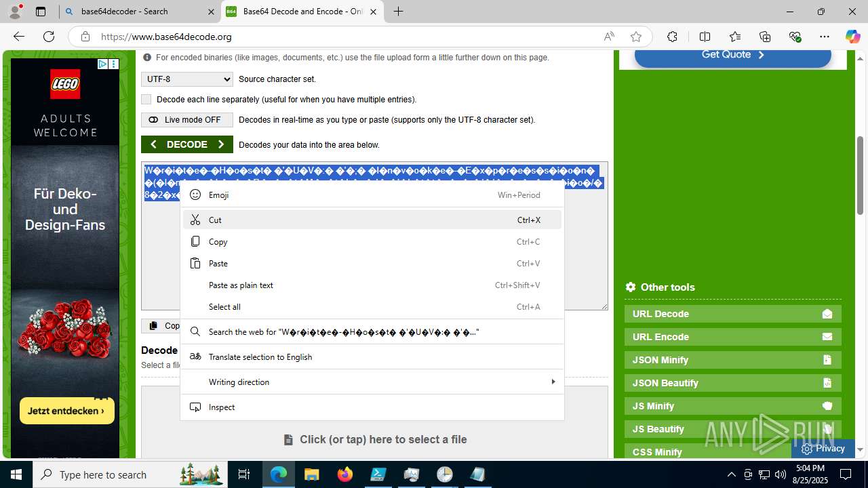This screenshot has height=488, width=868.
Task: Toggle Live mode OFF switch
Action: point(187,120)
